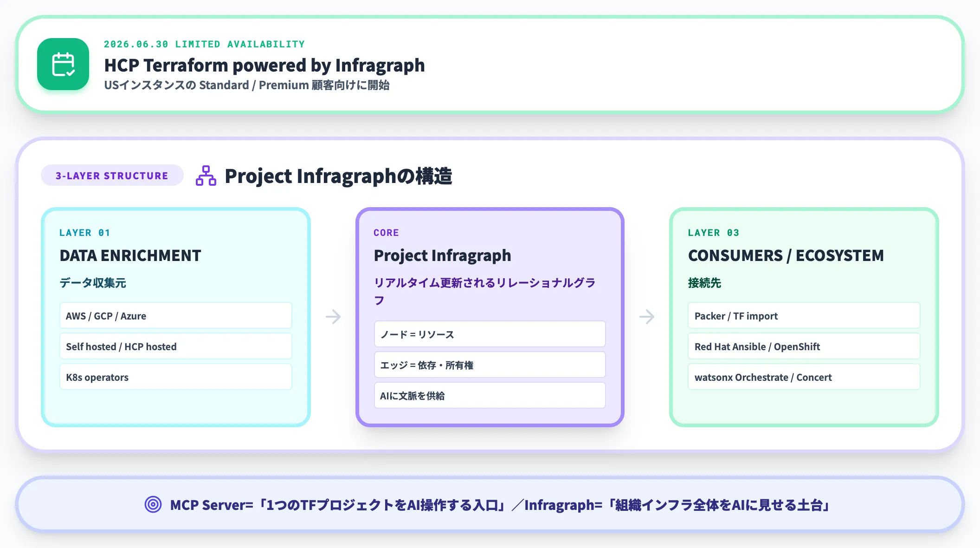The image size is (980, 548).
Task: Select the AIに文脈を供給 item
Action: click(x=490, y=396)
